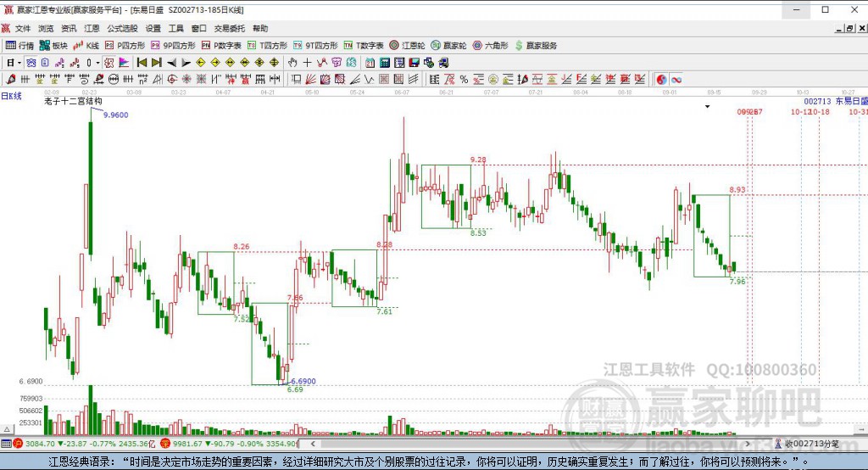Open the T四方形 time square
This screenshot has width=868, height=470.
[267, 46]
